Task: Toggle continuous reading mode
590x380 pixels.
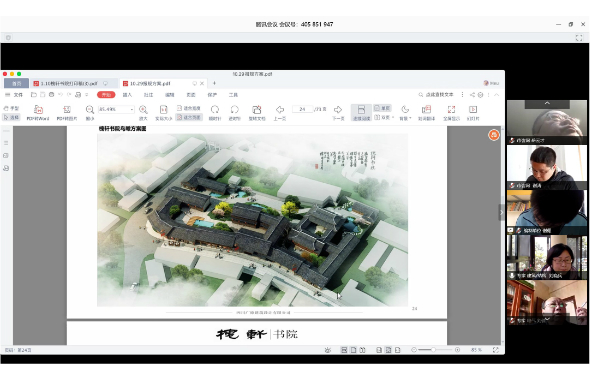Action: (x=361, y=112)
